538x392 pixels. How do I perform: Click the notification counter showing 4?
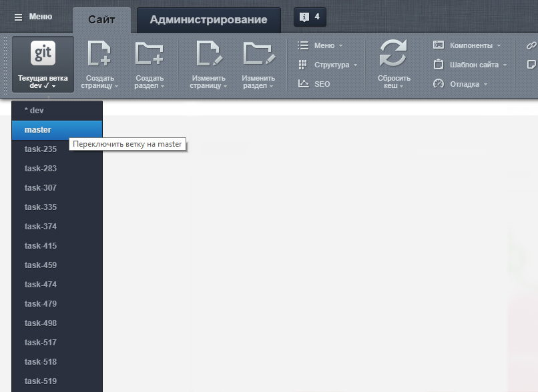(x=309, y=17)
